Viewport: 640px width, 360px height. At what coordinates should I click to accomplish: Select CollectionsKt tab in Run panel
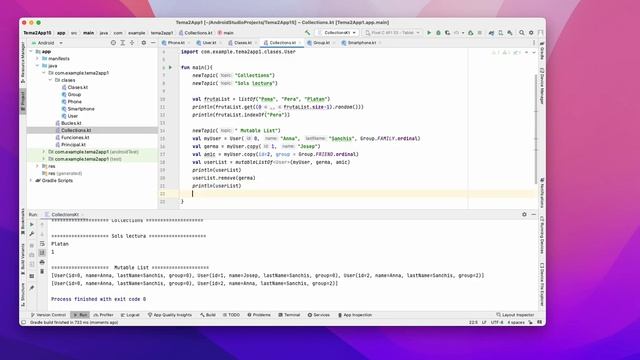click(64, 214)
